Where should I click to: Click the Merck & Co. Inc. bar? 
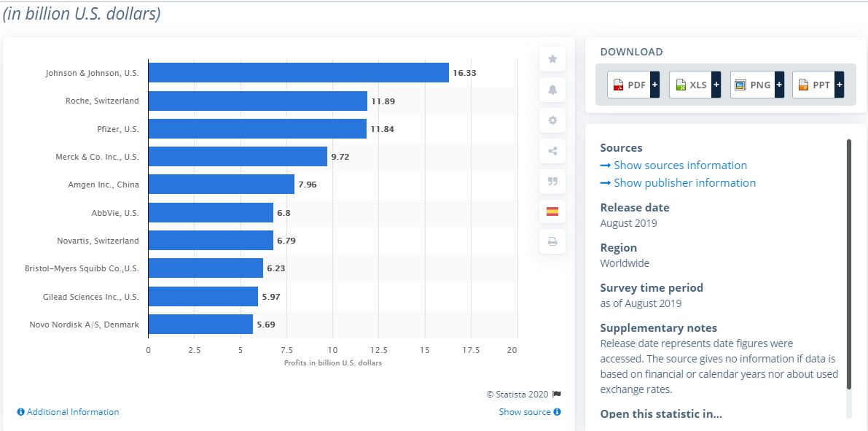click(x=238, y=157)
